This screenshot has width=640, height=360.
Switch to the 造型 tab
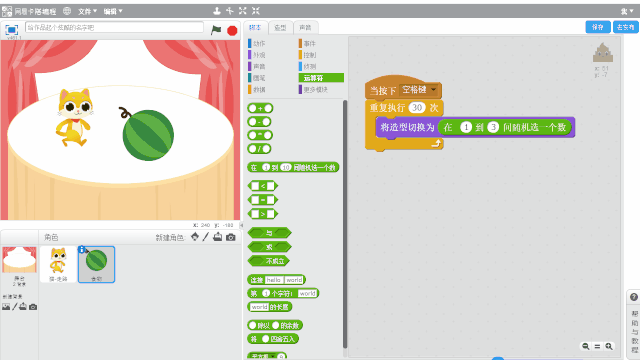(280, 27)
